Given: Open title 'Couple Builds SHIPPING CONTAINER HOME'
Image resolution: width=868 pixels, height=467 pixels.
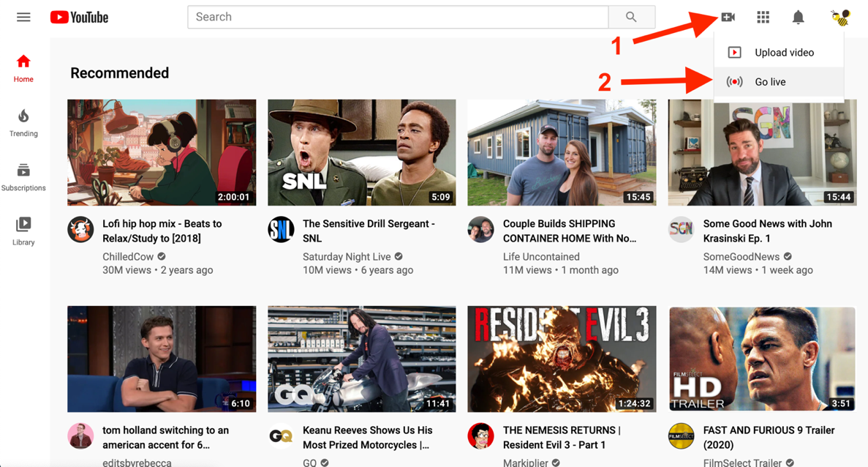Looking at the screenshot, I should [x=570, y=231].
